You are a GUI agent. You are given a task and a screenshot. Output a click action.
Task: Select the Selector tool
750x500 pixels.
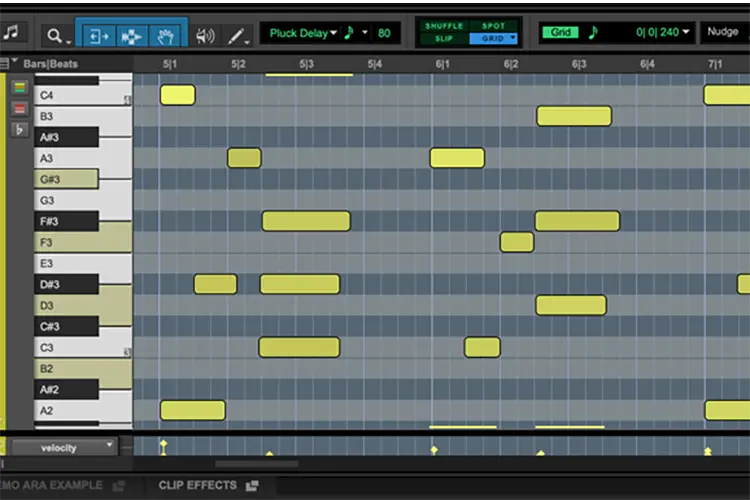coord(131,36)
